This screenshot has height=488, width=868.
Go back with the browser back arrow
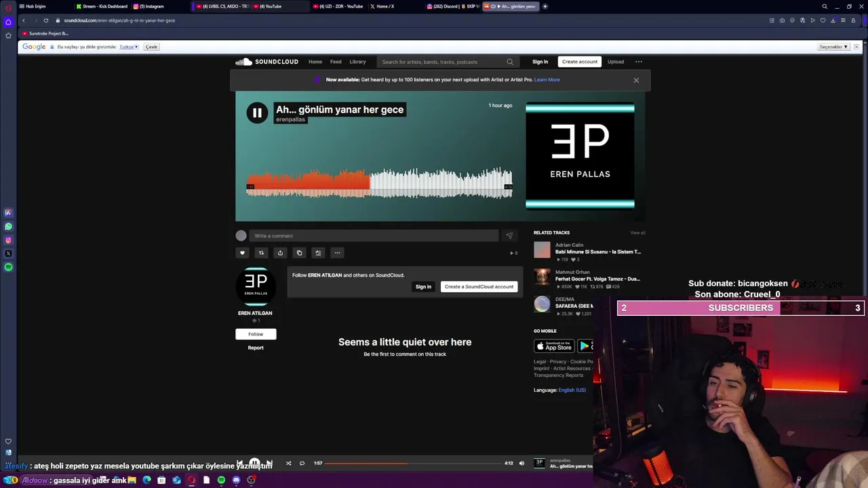click(x=24, y=20)
